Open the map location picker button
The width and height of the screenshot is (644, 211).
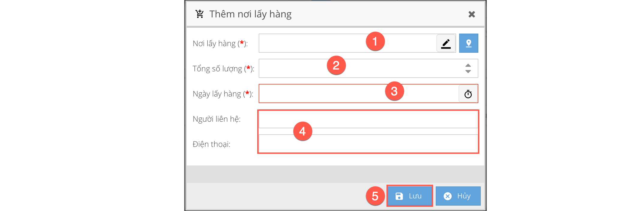[468, 43]
